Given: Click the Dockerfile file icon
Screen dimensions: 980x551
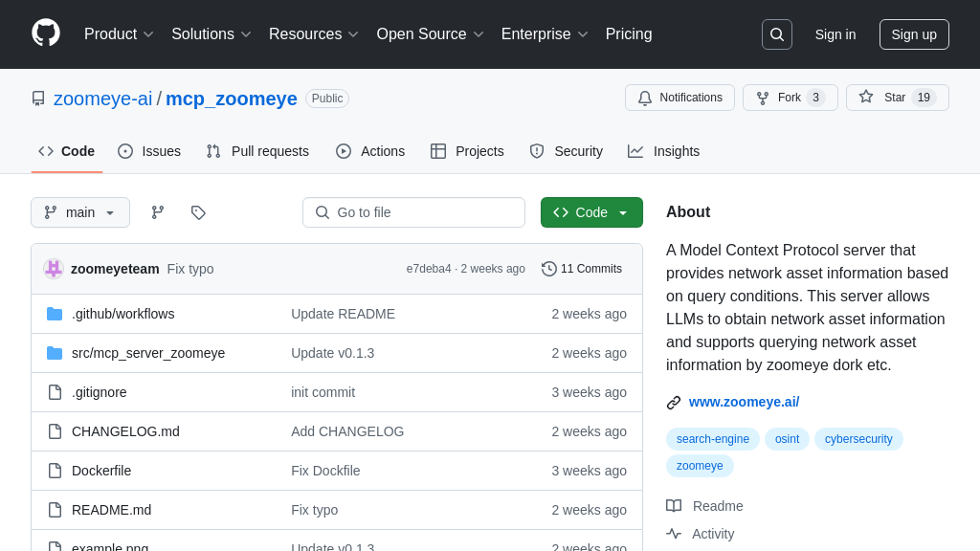Looking at the screenshot, I should pos(55,471).
